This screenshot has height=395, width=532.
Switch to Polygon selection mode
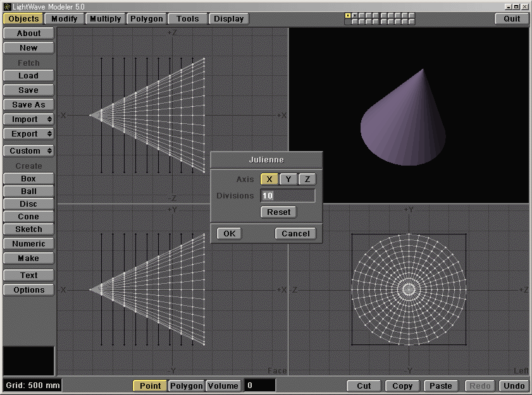[x=185, y=386]
